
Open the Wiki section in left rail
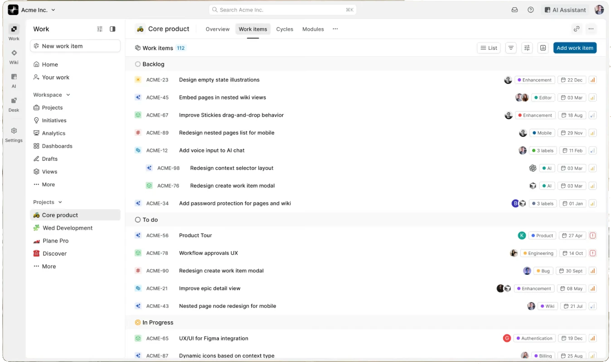[14, 57]
